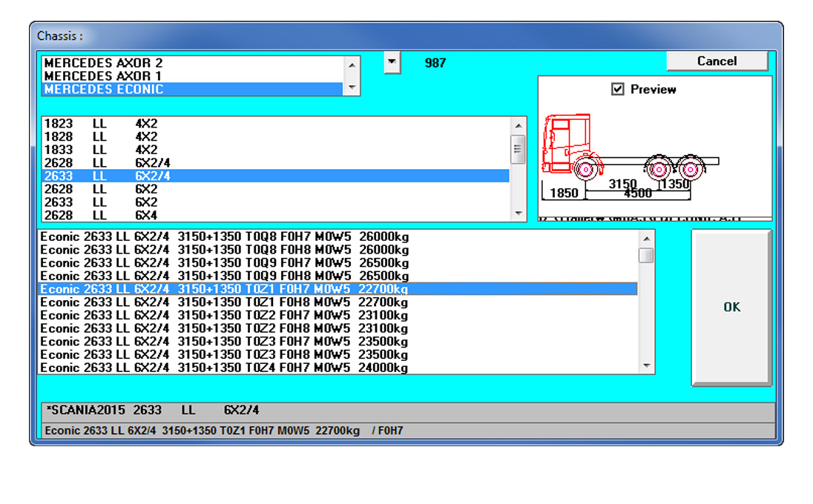813x504 pixels.
Task: Click the variant list scrollbar thumb
Action: coord(646,256)
